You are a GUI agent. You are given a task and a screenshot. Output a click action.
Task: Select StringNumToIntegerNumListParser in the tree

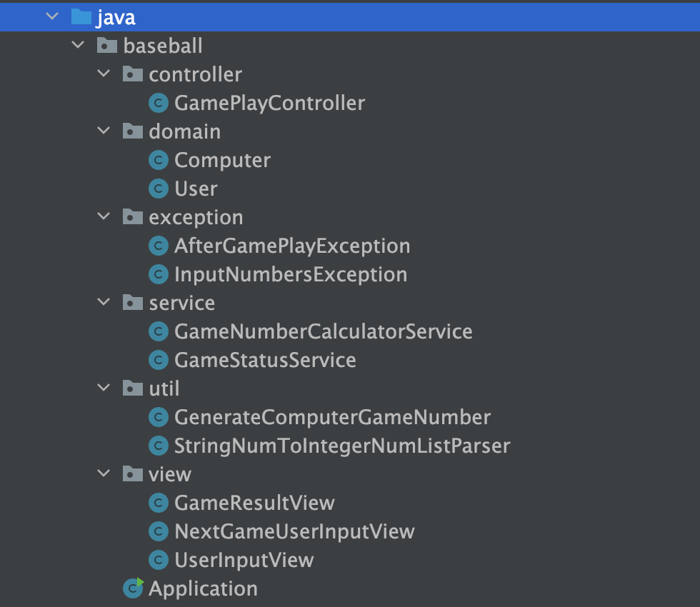coord(342,446)
